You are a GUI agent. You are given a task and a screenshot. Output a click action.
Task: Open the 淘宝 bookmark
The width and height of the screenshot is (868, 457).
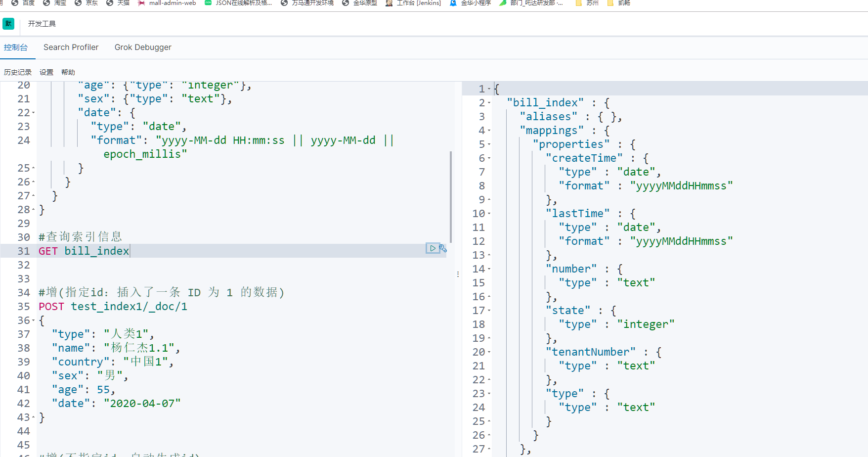click(x=54, y=3)
